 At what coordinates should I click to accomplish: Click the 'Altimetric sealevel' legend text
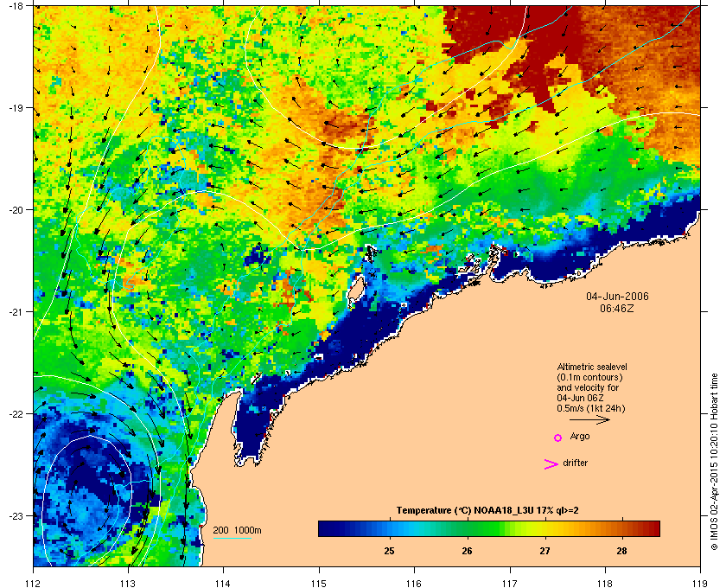coord(592,367)
